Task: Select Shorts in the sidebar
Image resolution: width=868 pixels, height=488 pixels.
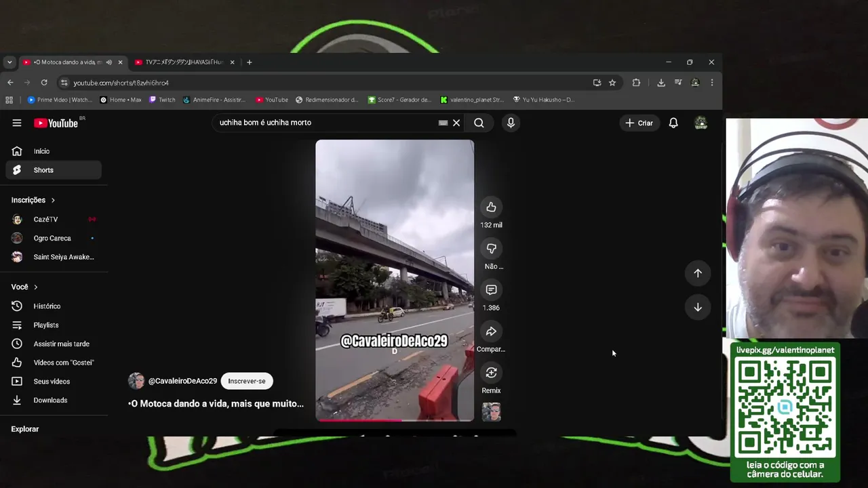Action: pyautogui.click(x=54, y=170)
